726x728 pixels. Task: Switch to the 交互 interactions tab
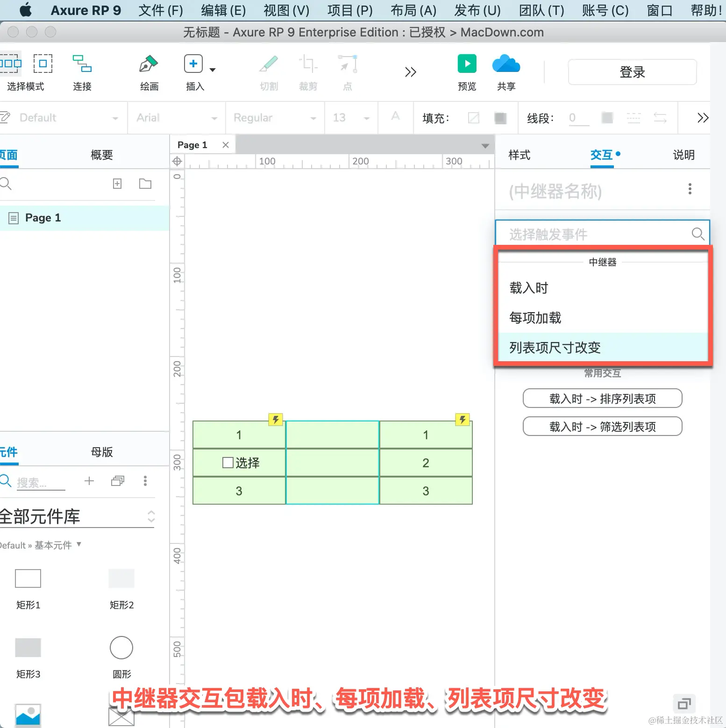coord(602,155)
